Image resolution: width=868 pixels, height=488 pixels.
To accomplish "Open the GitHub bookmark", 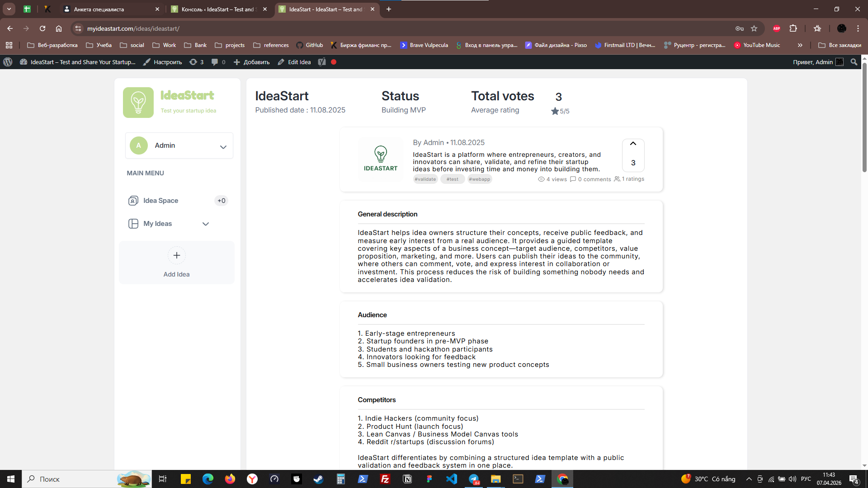I will [310, 45].
